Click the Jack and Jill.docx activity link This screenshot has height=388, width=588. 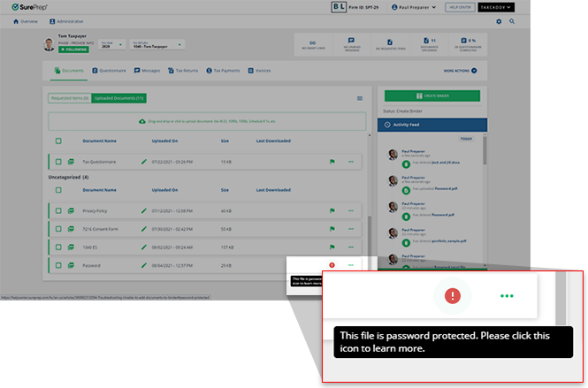pos(446,163)
